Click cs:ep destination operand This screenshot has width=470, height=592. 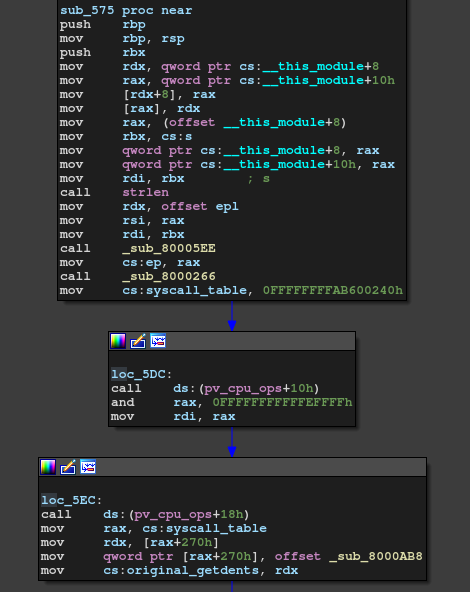click(142, 262)
